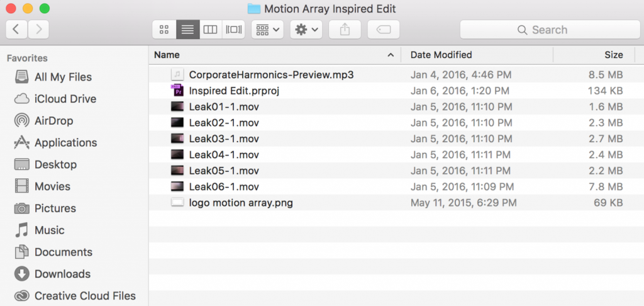Image resolution: width=644 pixels, height=306 pixels.
Task: Switch to Cover Flow view
Action: click(x=234, y=30)
